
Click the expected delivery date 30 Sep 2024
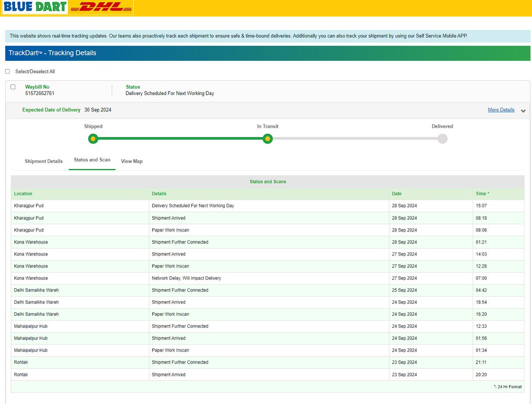pyautogui.click(x=98, y=110)
